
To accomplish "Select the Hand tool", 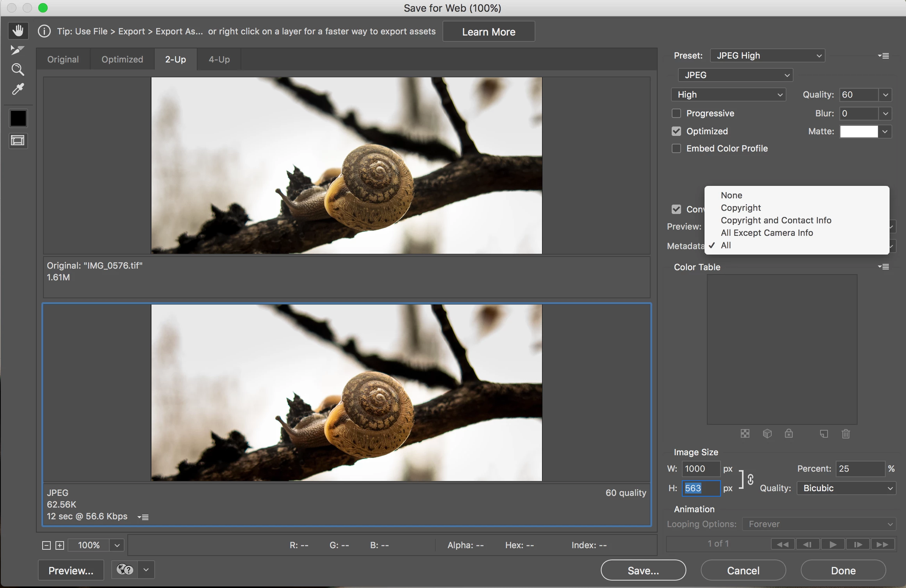I will tap(18, 30).
